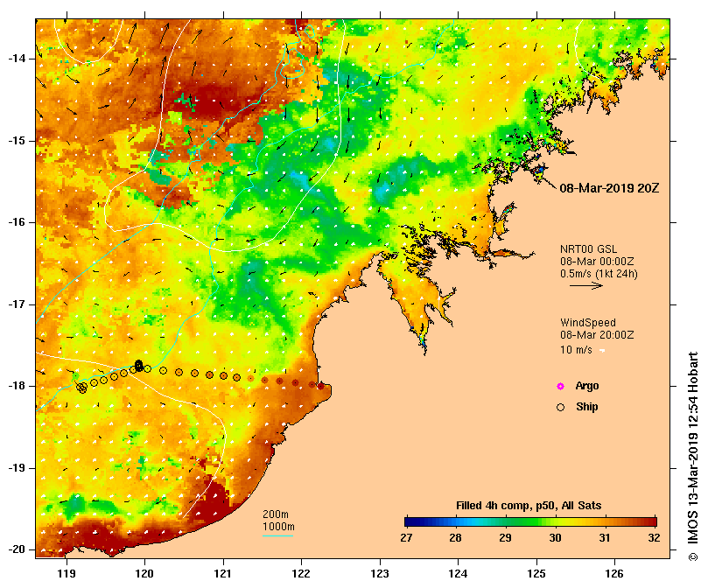
Task: Click the magenta Argo marker in legend
Action: tap(560, 386)
